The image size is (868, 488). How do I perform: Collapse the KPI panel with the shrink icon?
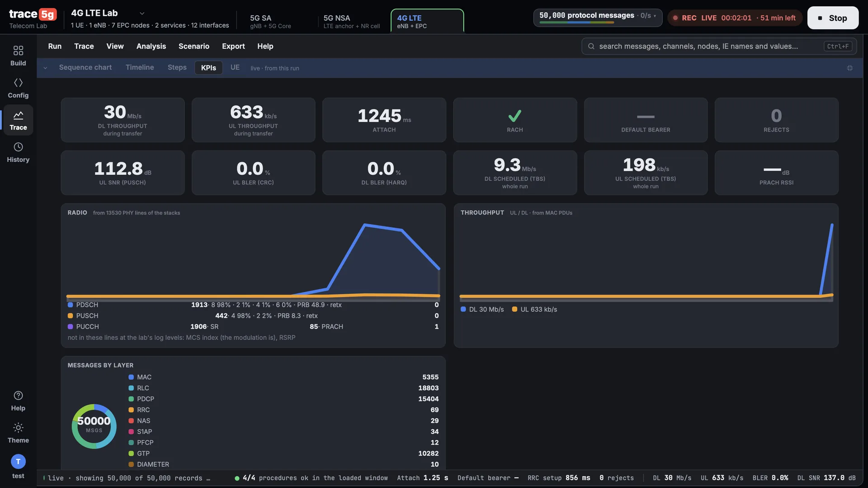pos(850,68)
